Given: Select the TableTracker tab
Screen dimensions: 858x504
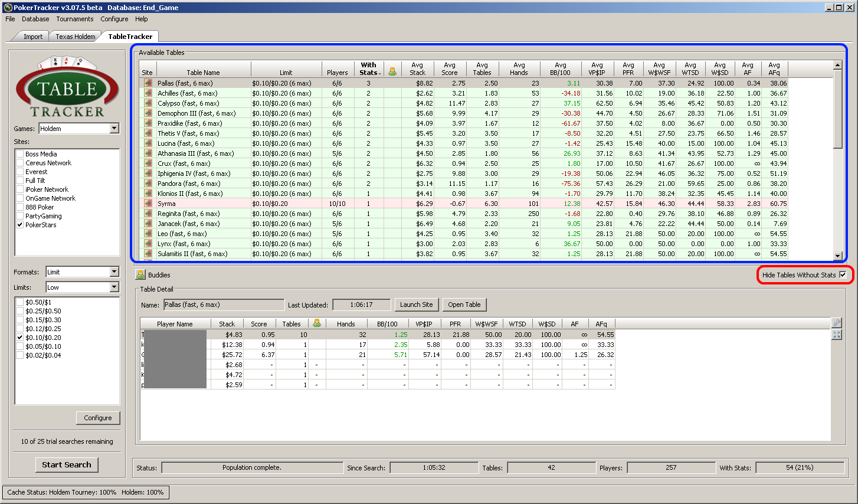Looking at the screenshot, I should coord(130,36).
